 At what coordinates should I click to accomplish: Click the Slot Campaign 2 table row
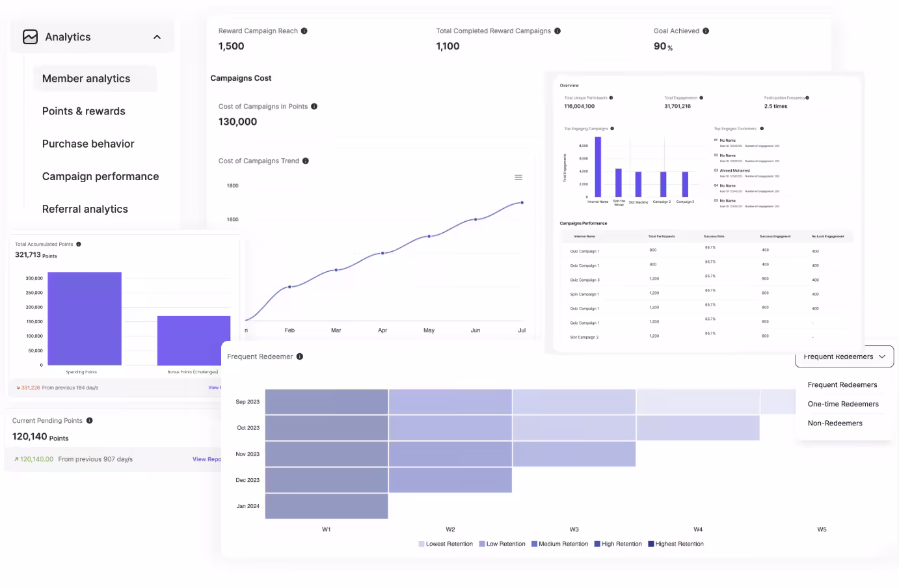click(x=706, y=336)
